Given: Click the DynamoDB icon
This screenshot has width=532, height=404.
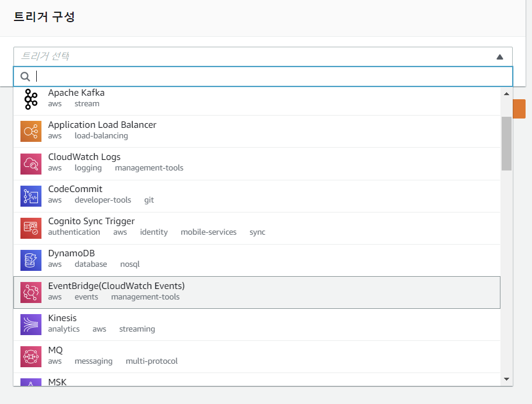Looking at the screenshot, I should click(x=31, y=260).
